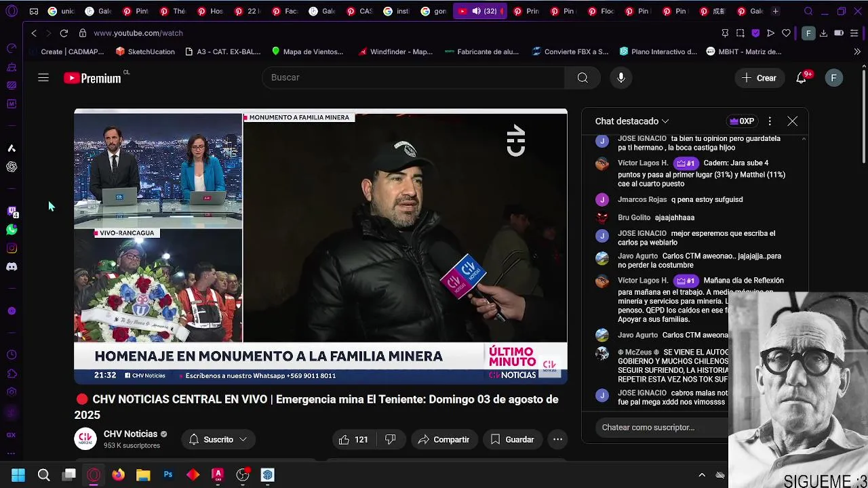The image size is (868, 488).
Task: Open browser downloads icon
Action: click(x=823, y=33)
